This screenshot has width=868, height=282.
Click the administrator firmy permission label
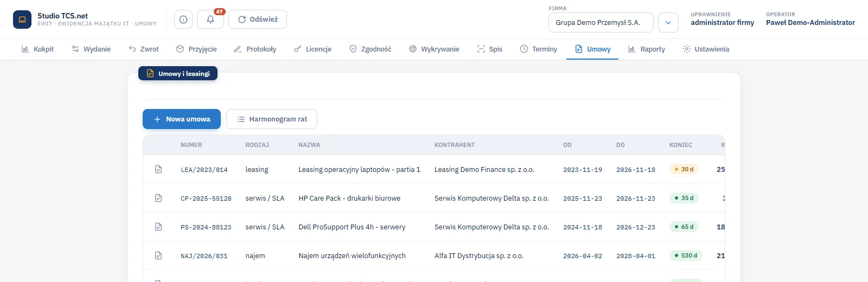(722, 23)
